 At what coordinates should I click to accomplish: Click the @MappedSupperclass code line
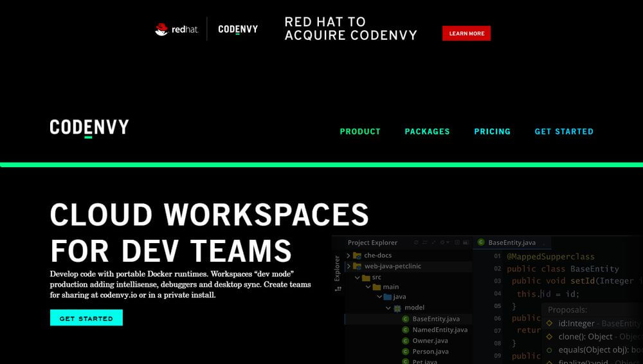[x=550, y=257]
